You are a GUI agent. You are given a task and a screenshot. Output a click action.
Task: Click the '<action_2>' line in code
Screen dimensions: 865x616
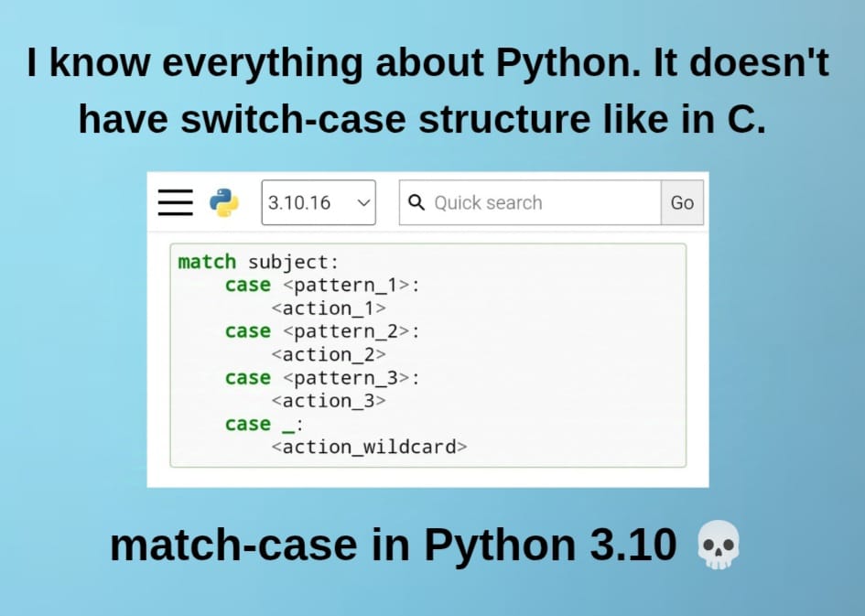click(329, 354)
